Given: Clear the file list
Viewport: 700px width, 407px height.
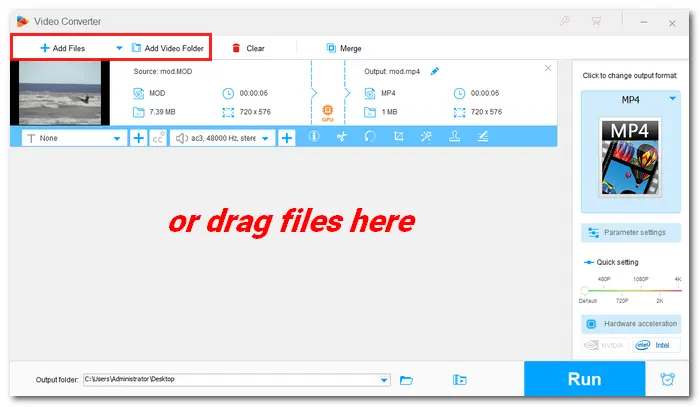Looking at the screenshot, I should click(248, 48).
